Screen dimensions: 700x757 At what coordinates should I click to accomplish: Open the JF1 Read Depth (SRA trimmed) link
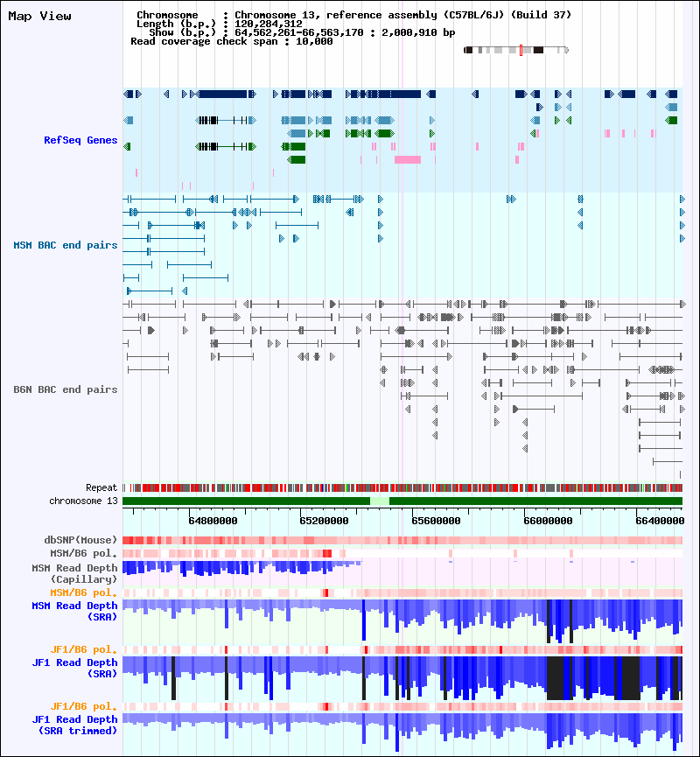click(75, 725)
